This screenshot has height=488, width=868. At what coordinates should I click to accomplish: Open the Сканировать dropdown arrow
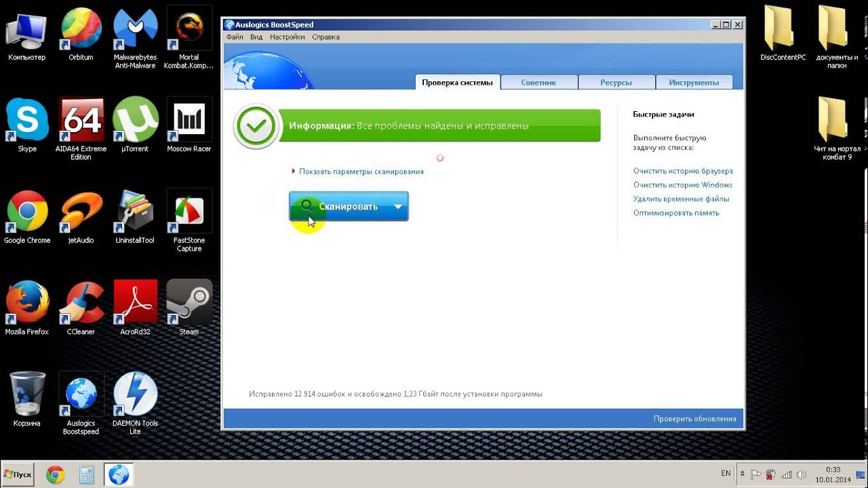click(x=398, y=207)
